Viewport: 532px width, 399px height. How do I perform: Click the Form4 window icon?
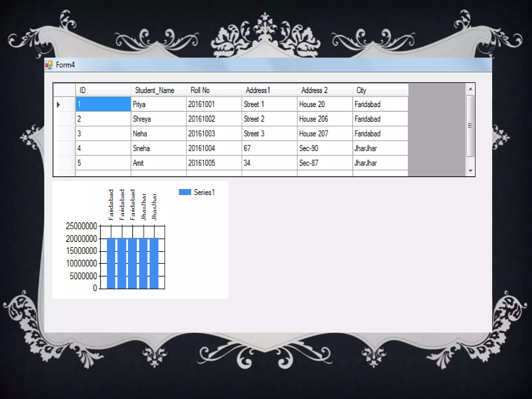coord(49,65)
